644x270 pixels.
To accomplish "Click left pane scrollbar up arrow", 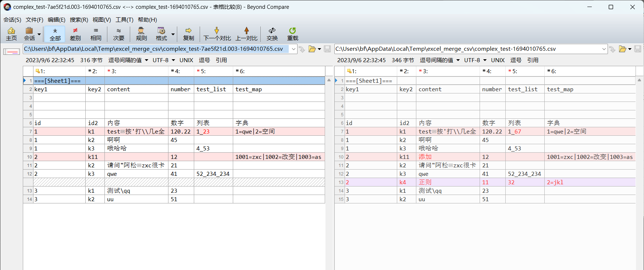I will coord(329,80).
